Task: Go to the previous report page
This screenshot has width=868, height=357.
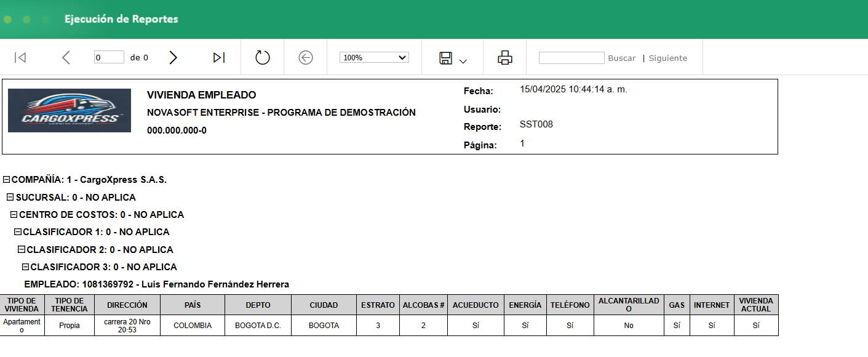Action: coord(66,57)
